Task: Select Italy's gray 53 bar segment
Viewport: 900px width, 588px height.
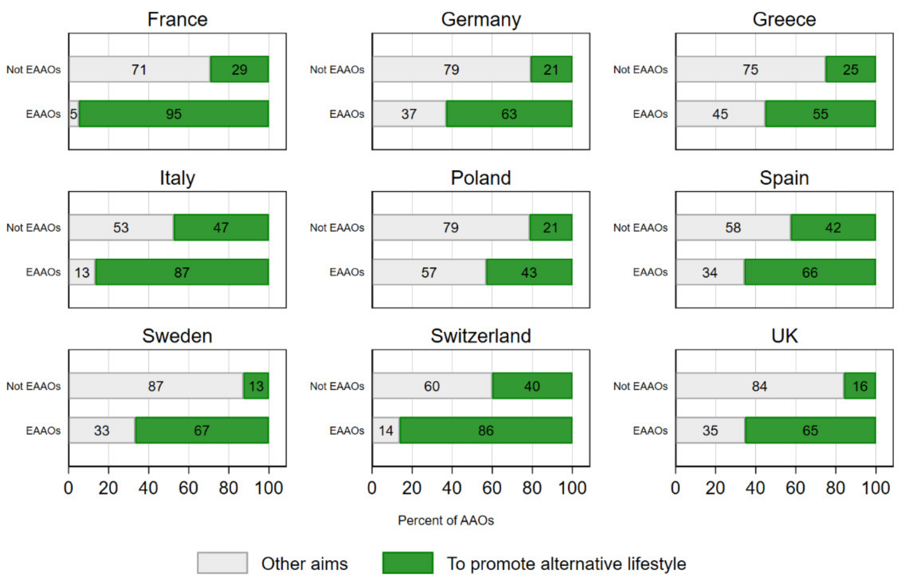Action: tap(121, 228)
